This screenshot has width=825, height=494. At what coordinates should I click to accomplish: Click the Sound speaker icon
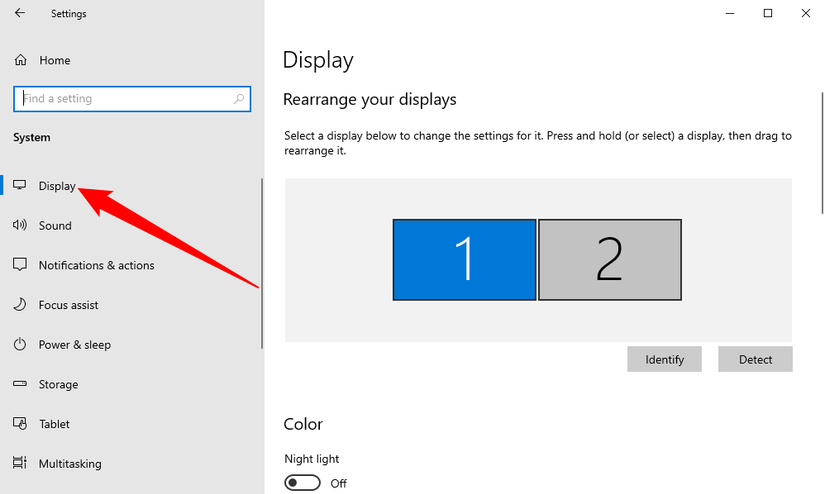19,225
